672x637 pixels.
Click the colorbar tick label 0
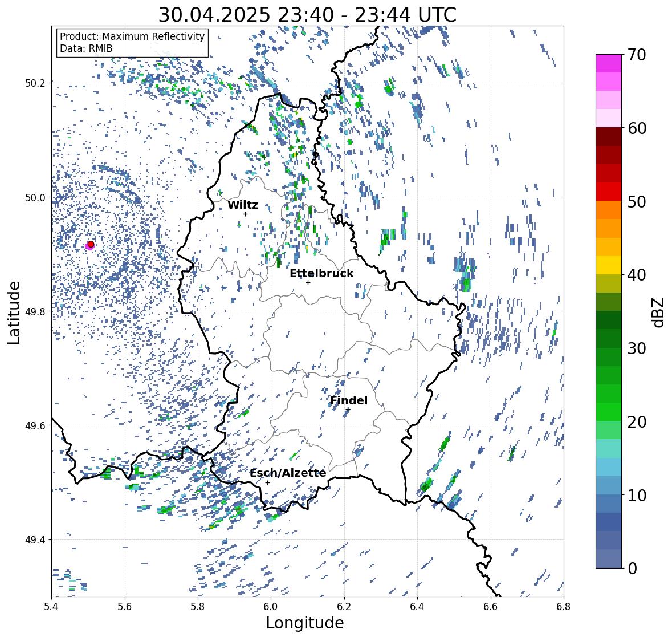[632, 569]
